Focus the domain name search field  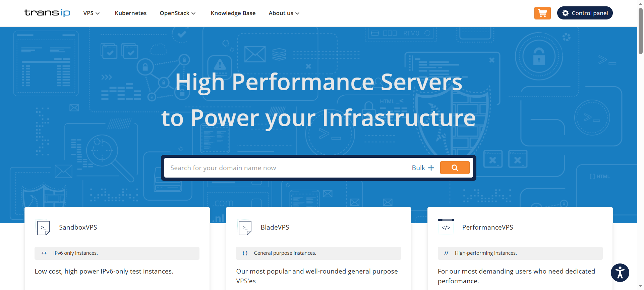click(285, 168)
